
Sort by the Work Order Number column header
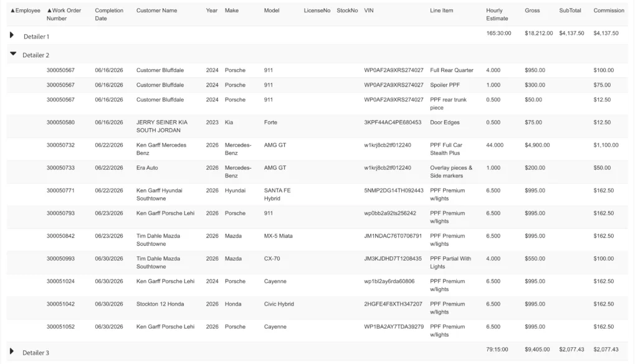(x=64, y=14)
